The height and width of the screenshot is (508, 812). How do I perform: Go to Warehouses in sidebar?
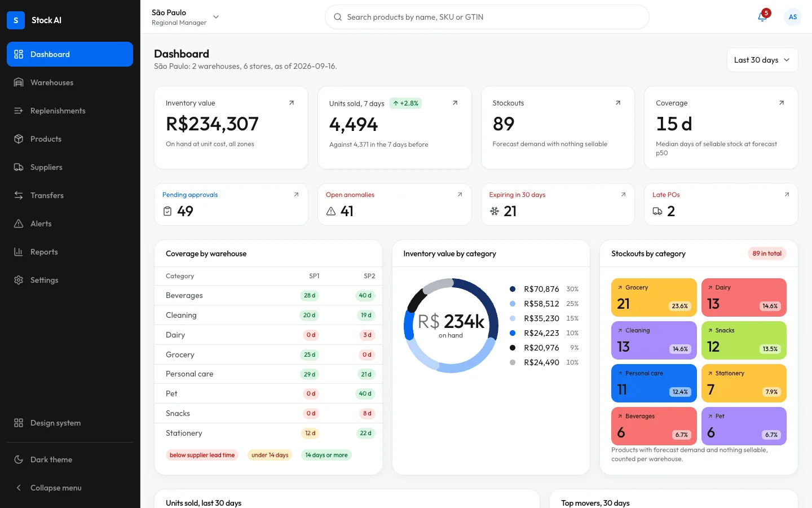pos(70,82)
